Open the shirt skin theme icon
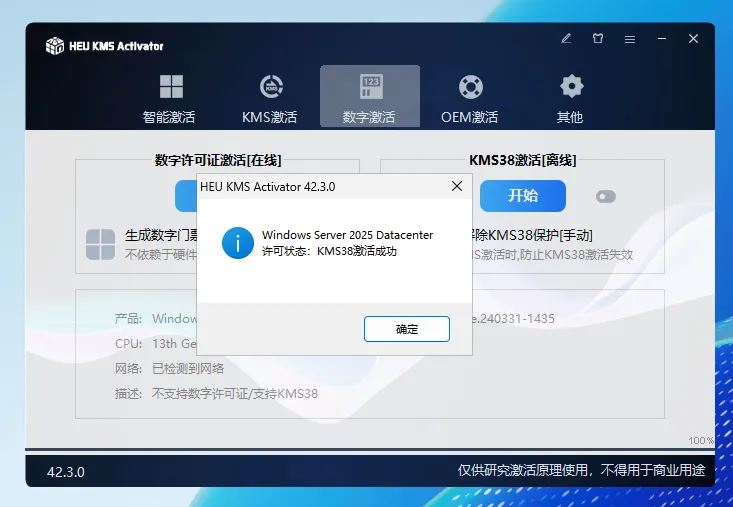 click(598, 39)
